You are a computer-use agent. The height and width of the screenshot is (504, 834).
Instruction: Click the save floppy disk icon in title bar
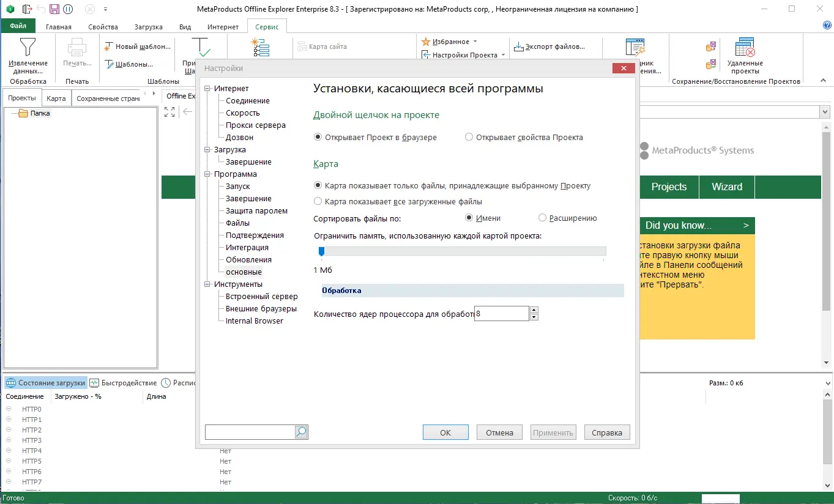[54, 9]
